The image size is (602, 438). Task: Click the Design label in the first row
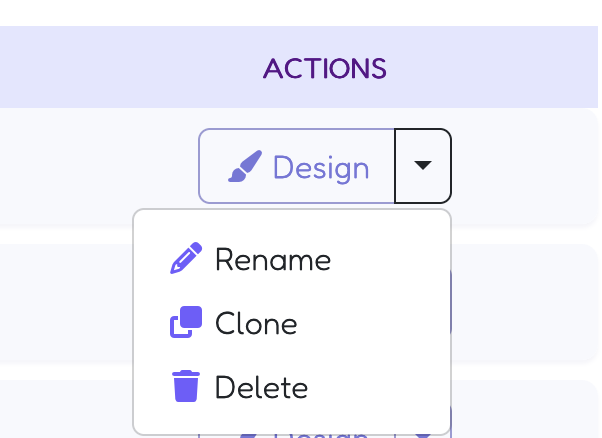pos(321,168)
